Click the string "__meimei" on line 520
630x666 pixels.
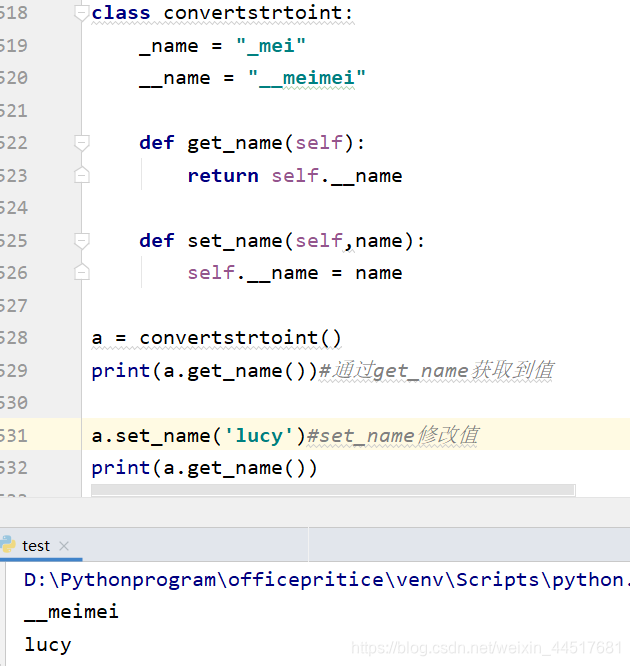pyautogui.click(x=307, y=78)
